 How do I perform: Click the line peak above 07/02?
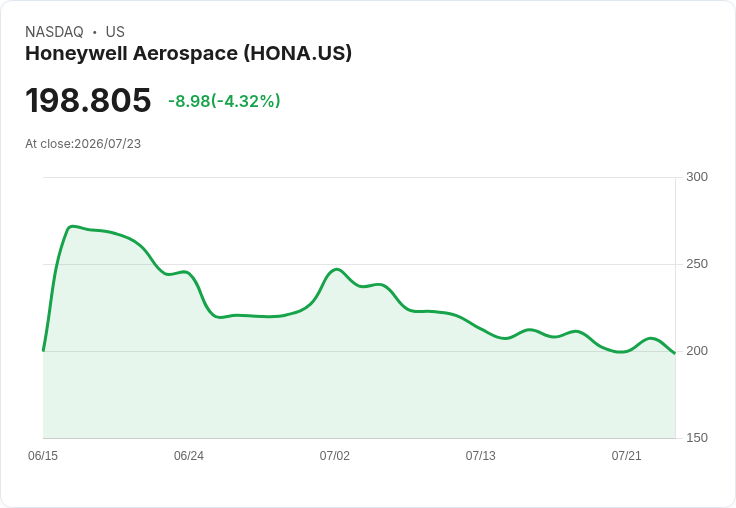[337, 269]
